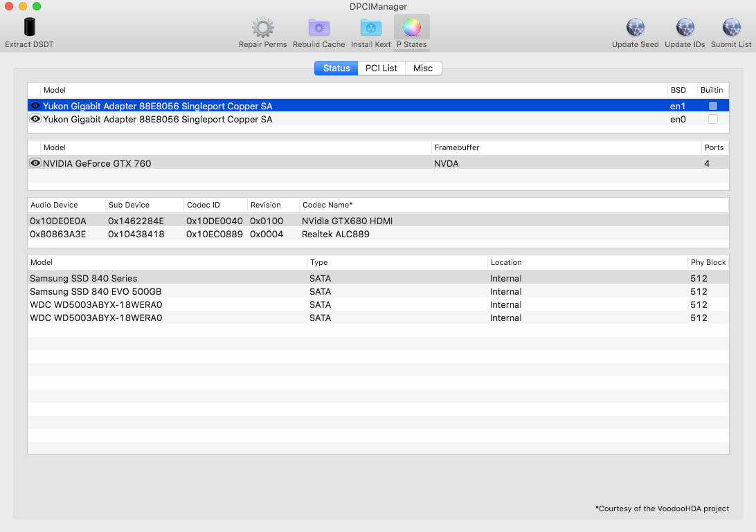
Task: Click sub device 0x1462284E cell
Action: coord(136,221)
